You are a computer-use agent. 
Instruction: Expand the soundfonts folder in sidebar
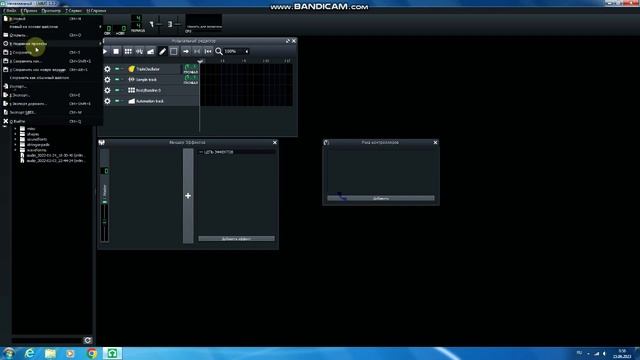16,139
